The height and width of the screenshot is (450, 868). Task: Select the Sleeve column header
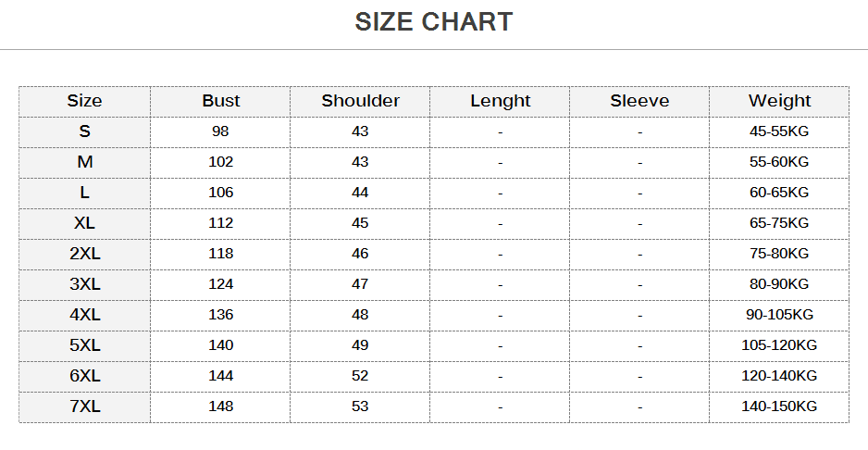click(x=639, y=101)
